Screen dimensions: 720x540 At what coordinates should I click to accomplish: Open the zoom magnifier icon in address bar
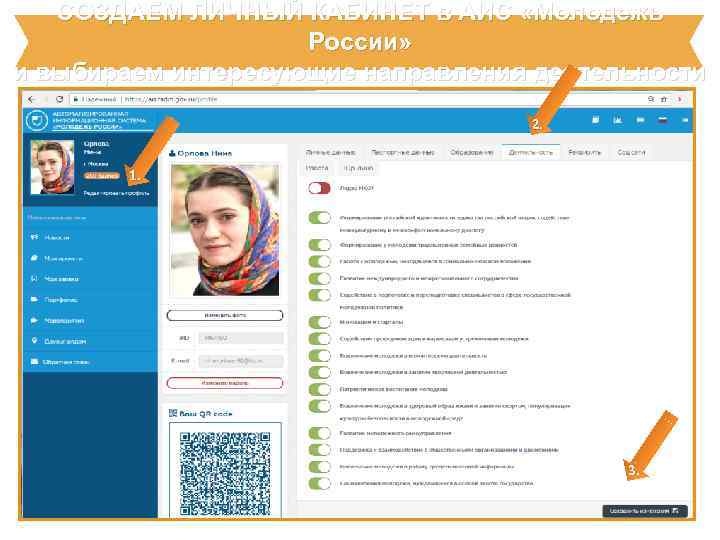click(x=651, y=99)
